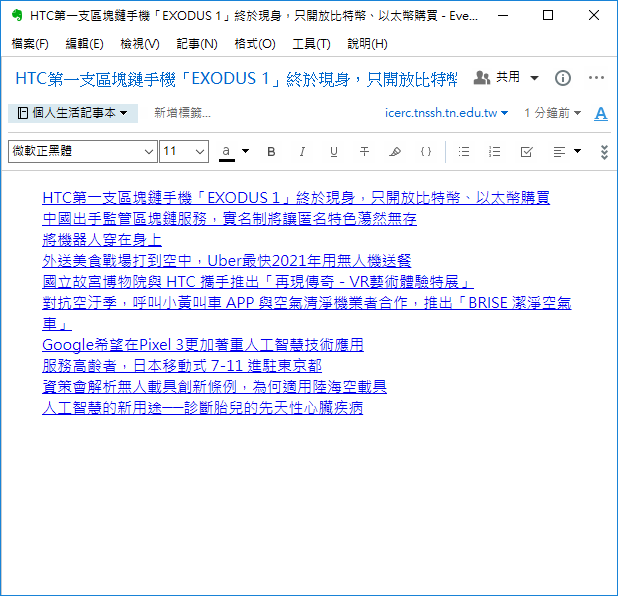
Task: Show the note info panel
Action: (x=562, y=78)
